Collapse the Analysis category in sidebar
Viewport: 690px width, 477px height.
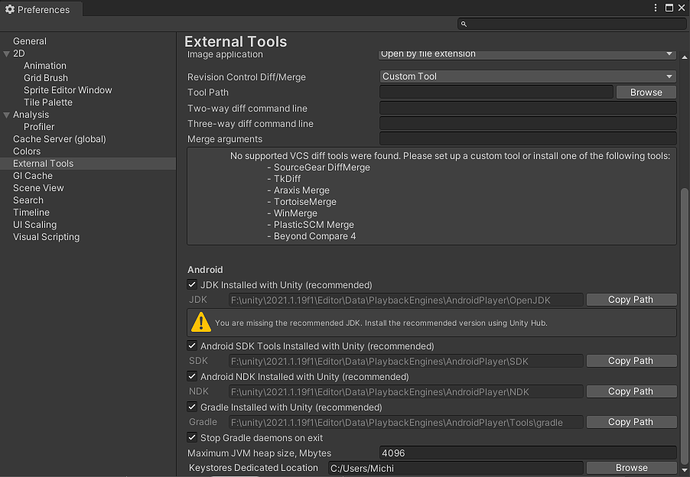(x=7, y=115)
